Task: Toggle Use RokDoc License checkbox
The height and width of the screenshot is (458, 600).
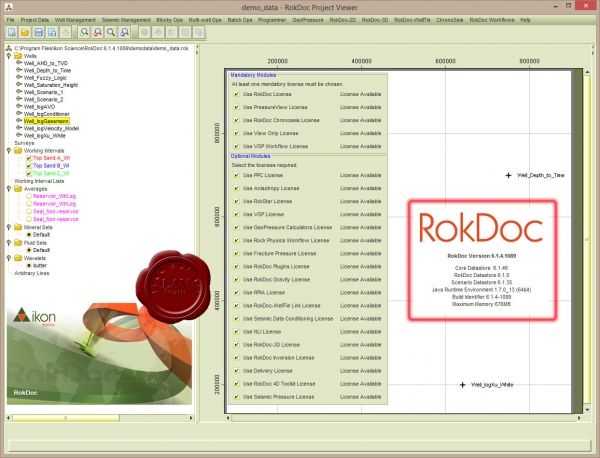Action: [x=236, y=94]
